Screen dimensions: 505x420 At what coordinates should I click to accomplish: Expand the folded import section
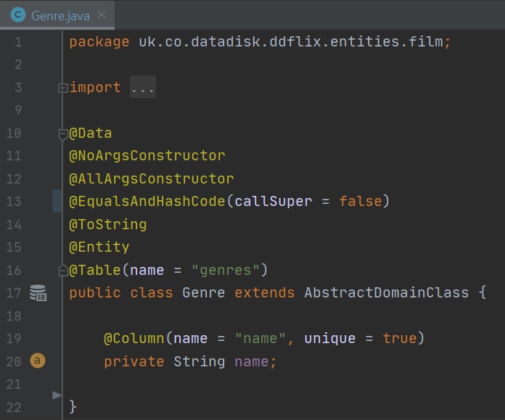(62, 88)
